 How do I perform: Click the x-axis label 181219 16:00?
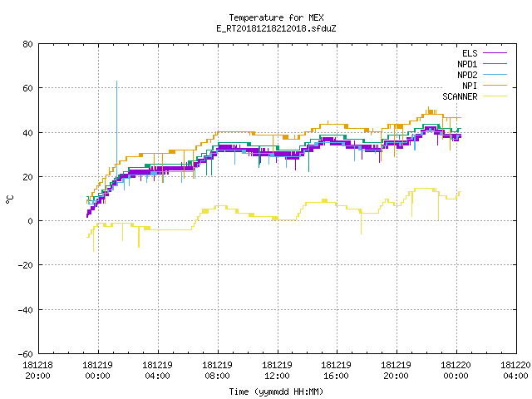coord(336,371)
